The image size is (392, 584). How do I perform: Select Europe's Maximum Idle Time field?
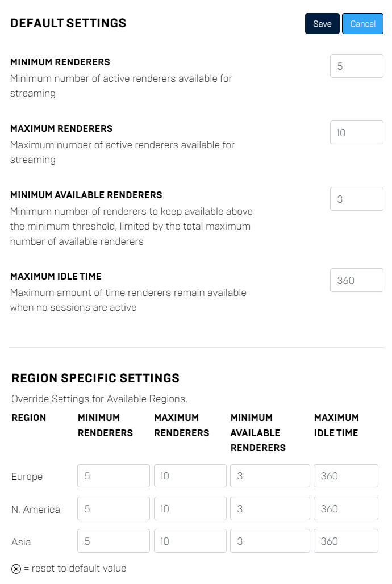pos(346,475)
